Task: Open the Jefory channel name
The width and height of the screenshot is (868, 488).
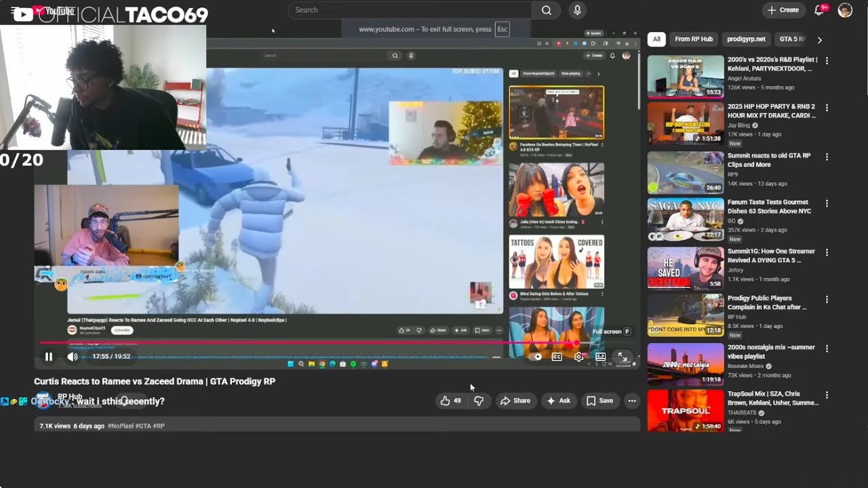Action: (x=736, y=269)
